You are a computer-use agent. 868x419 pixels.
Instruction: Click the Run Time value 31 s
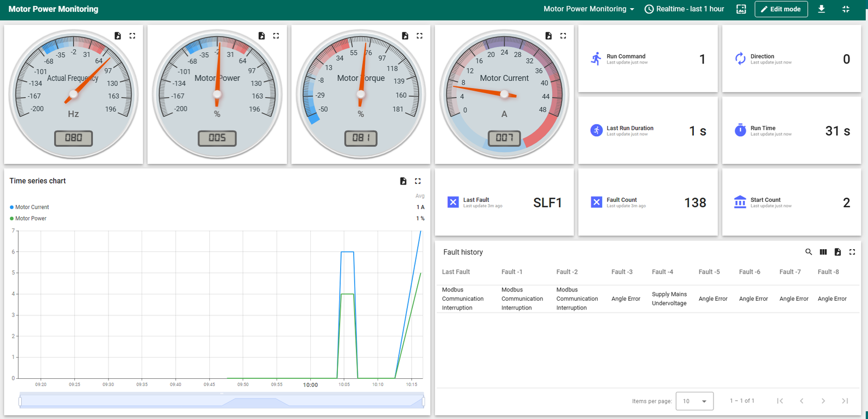pyautogui.click(x=838, y=131)
